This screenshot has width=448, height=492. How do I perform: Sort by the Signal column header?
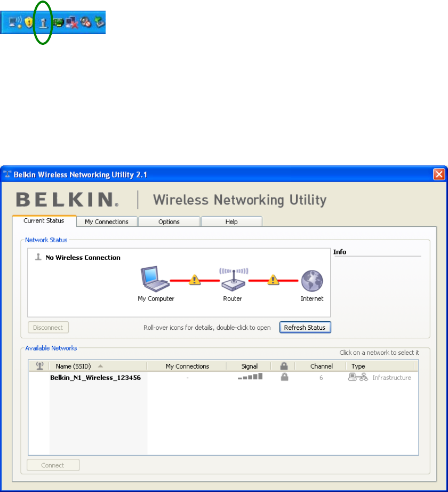(249, 366)
